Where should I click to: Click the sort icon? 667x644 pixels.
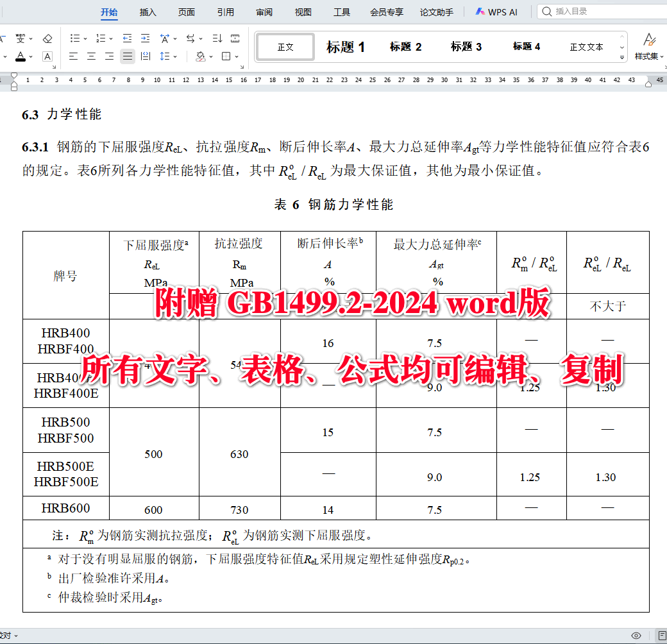(x=217, y=38)
